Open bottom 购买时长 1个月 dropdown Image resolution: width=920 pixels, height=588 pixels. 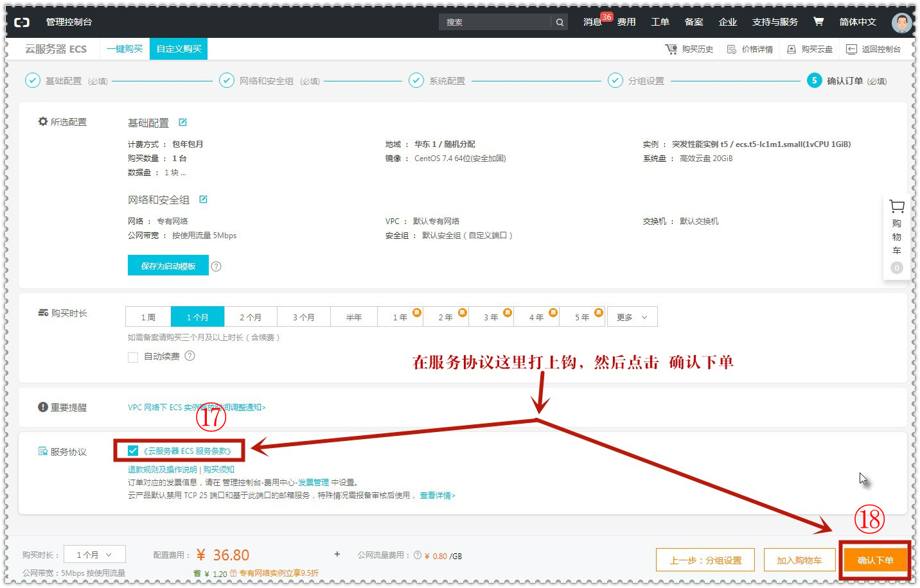coord(94,555)
